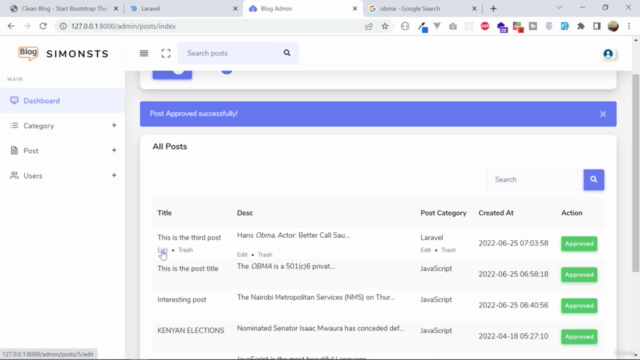Click Approved for KENYAN ELECTIONS

[x=579, y=337]
